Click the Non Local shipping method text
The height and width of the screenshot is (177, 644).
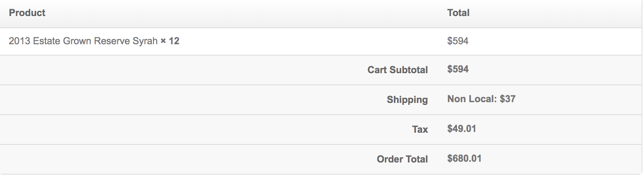[471, 99]
